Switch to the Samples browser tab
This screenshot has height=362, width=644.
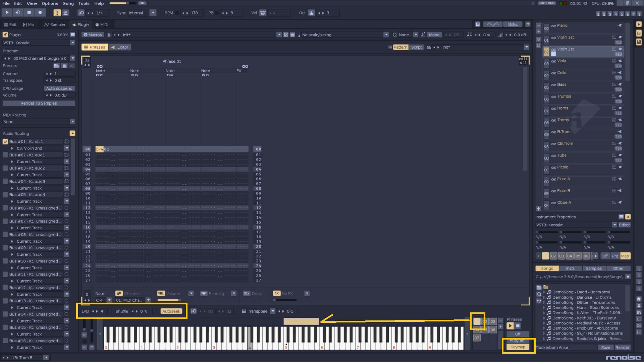tap(594, 268)
